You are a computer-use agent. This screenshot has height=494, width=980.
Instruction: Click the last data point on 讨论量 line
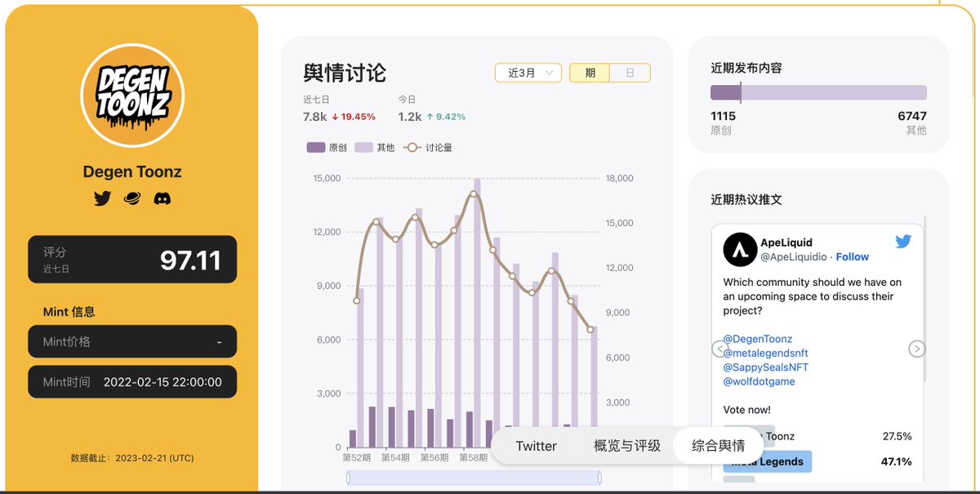point(590,329)
